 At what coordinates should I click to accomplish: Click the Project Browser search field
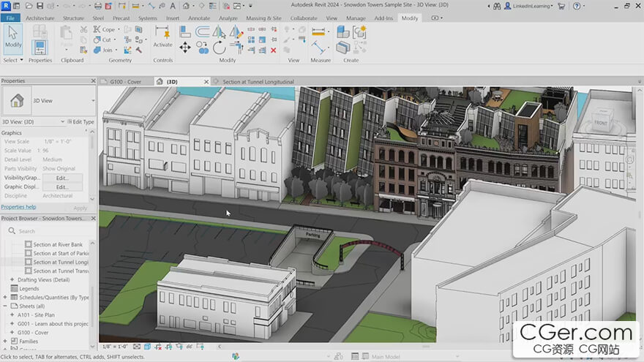coord(48,231)
